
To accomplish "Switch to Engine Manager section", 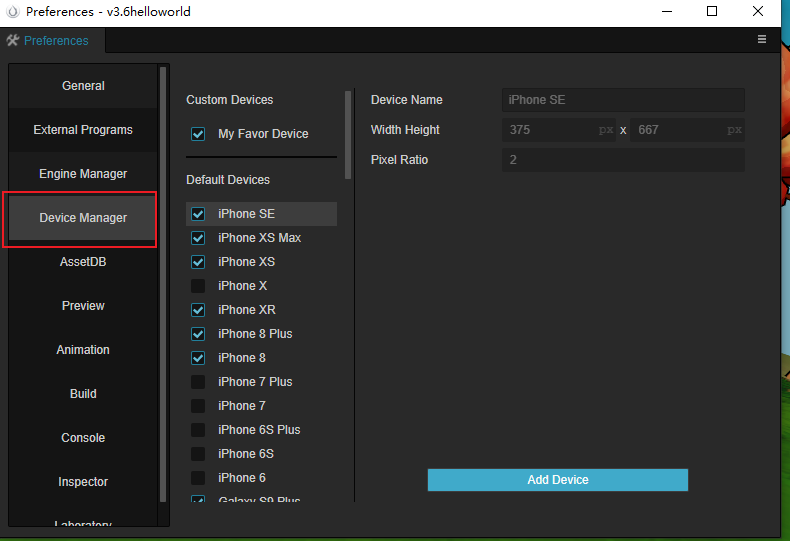I will pyautogui.click(x=83, y=174).
